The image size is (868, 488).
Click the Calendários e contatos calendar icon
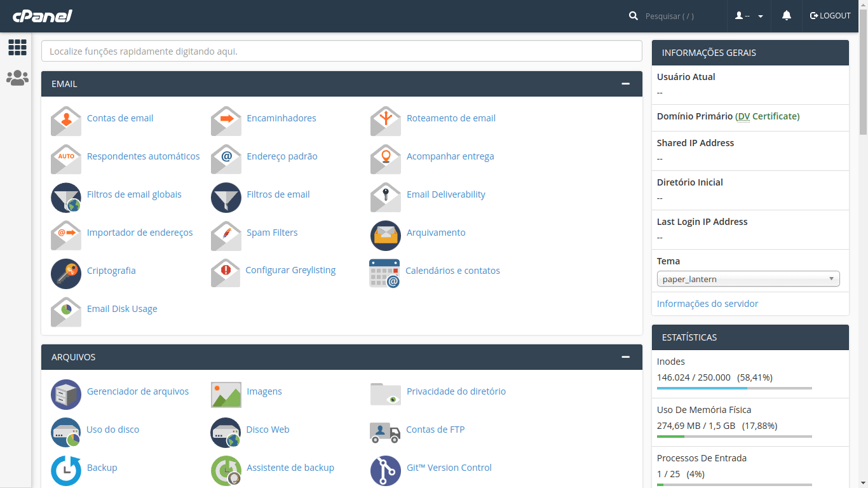[384, 273]
